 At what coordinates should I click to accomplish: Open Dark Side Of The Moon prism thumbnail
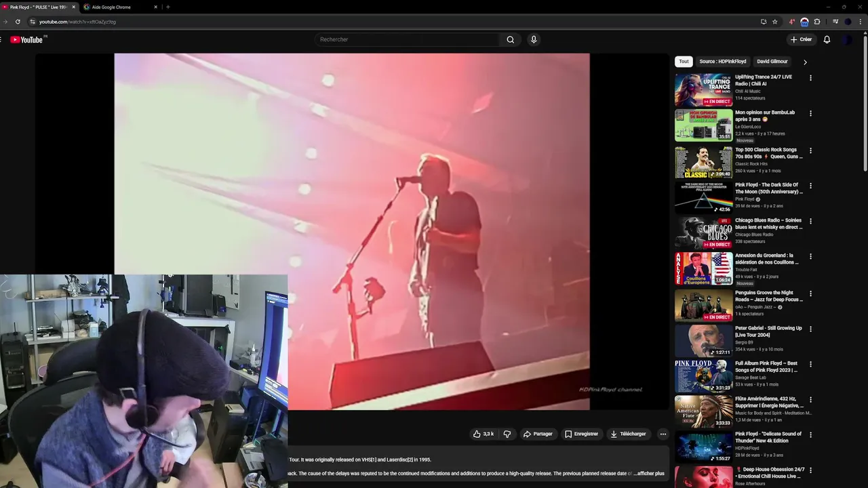coord(703,198)
